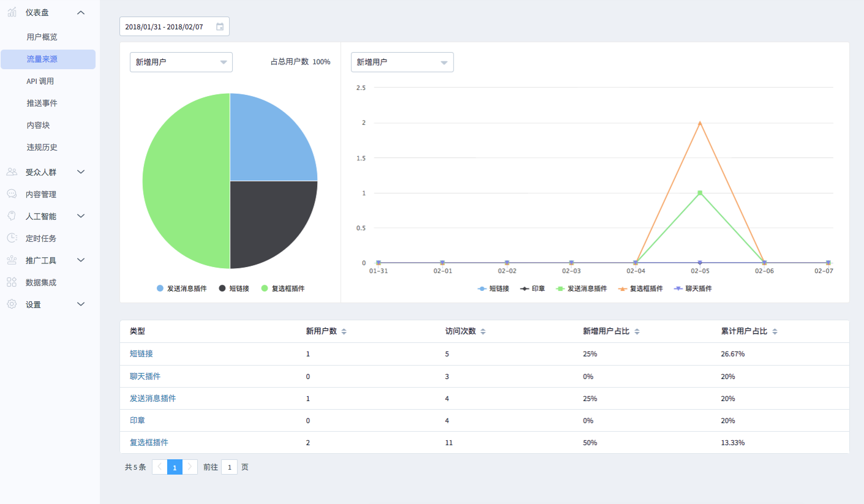This screenshot has width=864, height=504.
Task: Click the orange peak data point at 02-05
Action: click(x=699, y=123)
